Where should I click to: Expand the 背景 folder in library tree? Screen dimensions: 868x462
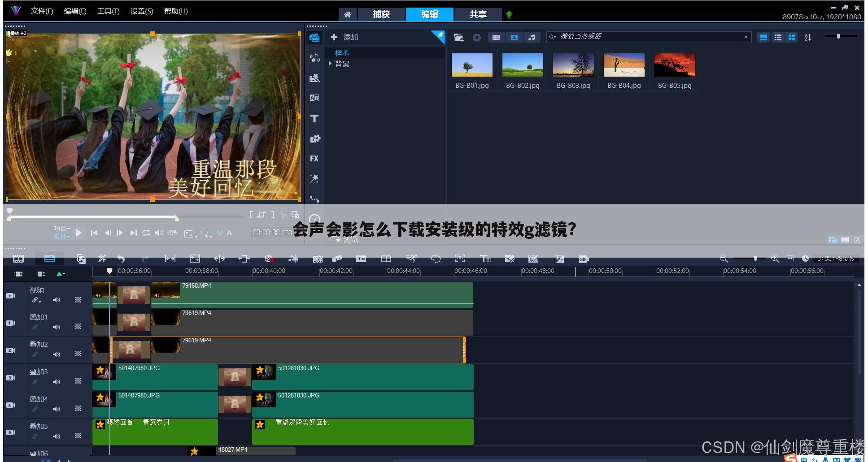(330, 64)
